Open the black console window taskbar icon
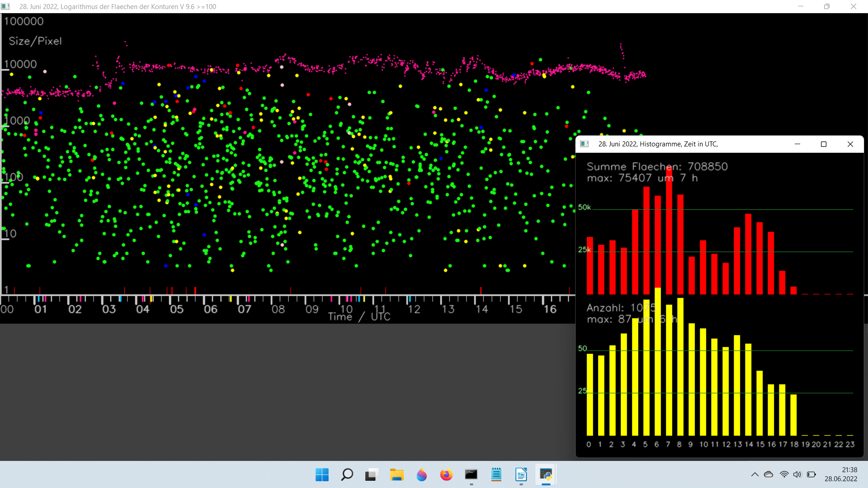 click(471, 474)
